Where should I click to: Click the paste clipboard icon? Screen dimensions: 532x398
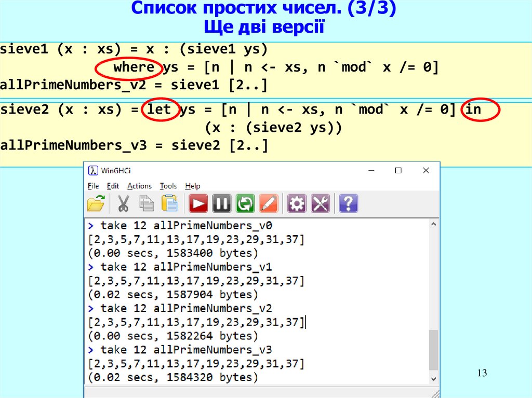click(x=169, y=203)
